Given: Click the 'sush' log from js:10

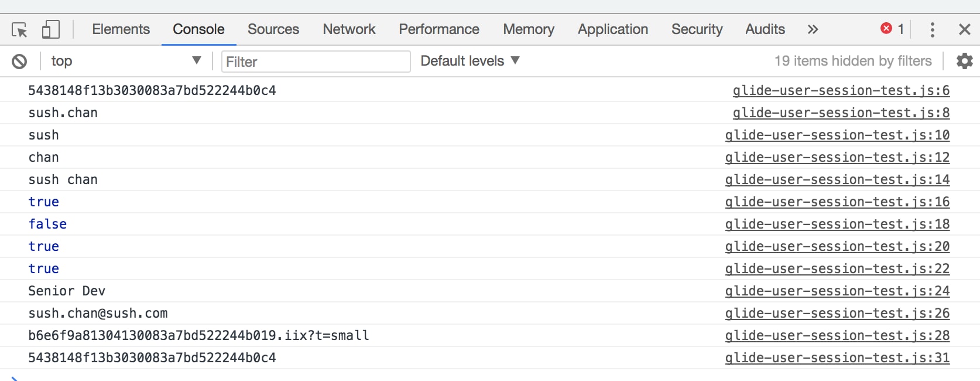Looking at the screenshot, I should click(x=44, y=135).
